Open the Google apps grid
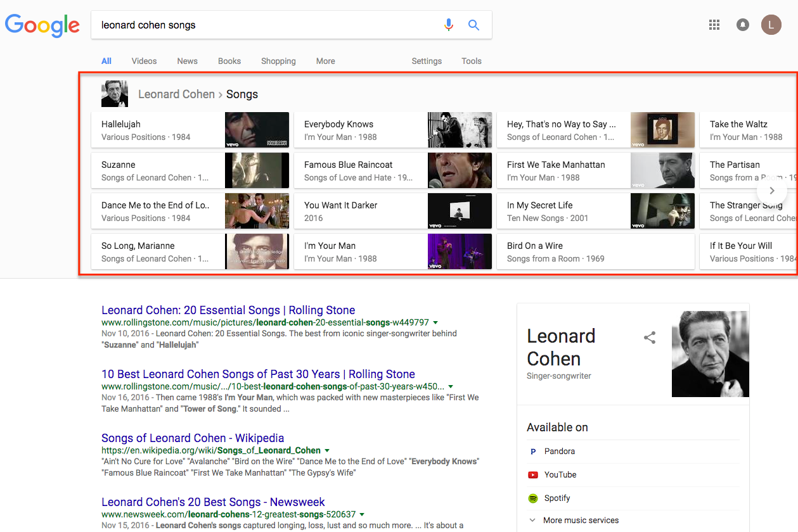Viewport: 798px width, 532px height. coord(714,25)
